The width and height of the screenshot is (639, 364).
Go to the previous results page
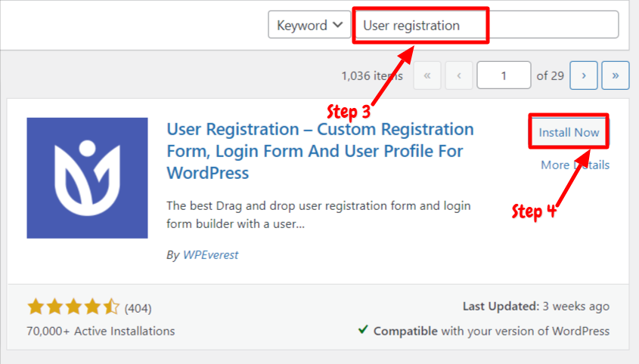point(459,76)
